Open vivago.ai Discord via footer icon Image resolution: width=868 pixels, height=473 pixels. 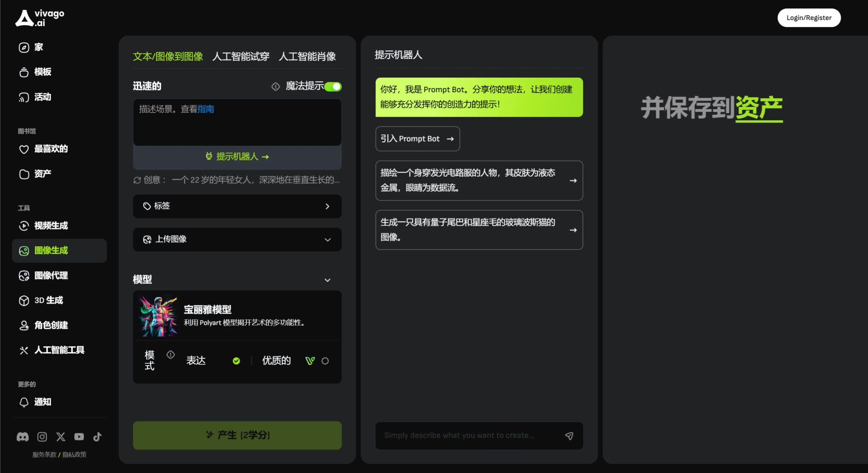click(x=22, y=437)
